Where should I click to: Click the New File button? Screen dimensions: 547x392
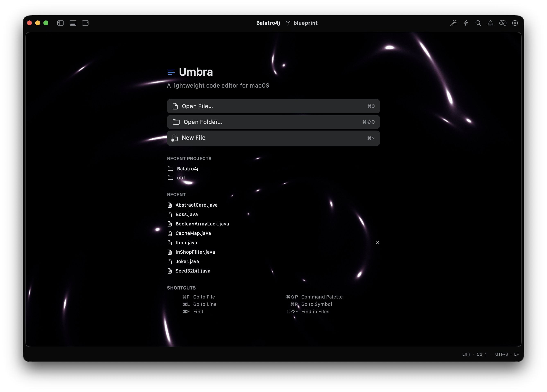point(273,138)
